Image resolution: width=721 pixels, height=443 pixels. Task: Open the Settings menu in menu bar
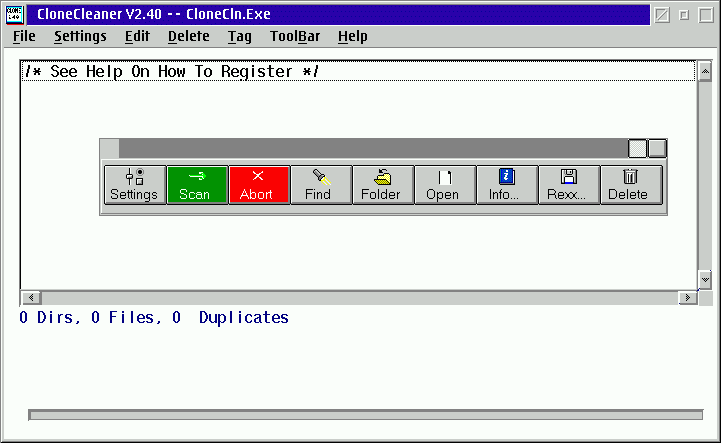[80, 36]
